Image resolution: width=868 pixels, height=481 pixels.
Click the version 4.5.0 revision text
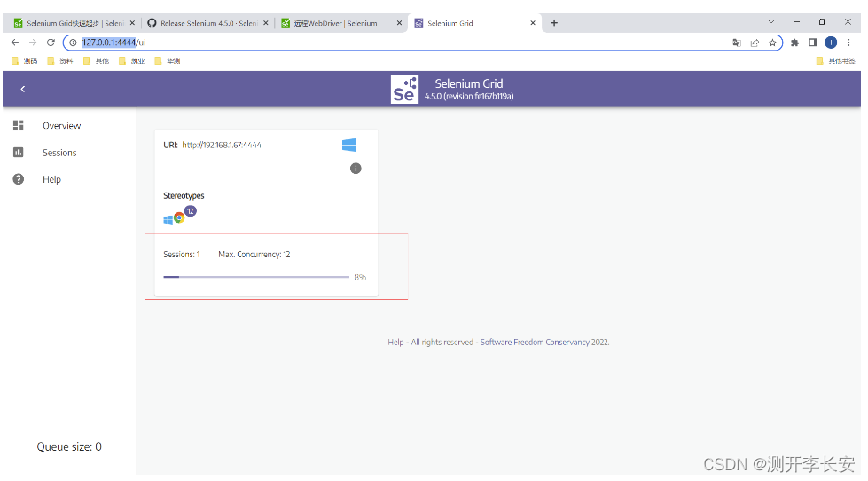click(x=469, y=97)
